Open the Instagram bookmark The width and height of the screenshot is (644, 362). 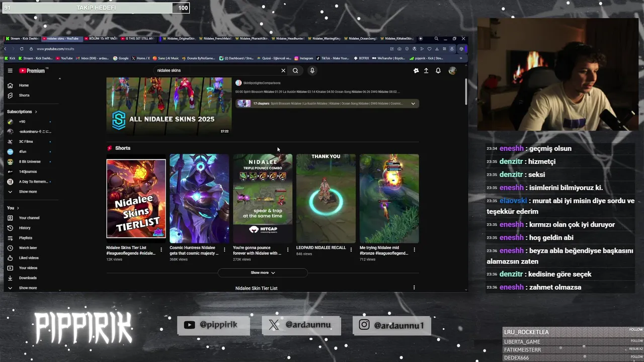point(304,58)
